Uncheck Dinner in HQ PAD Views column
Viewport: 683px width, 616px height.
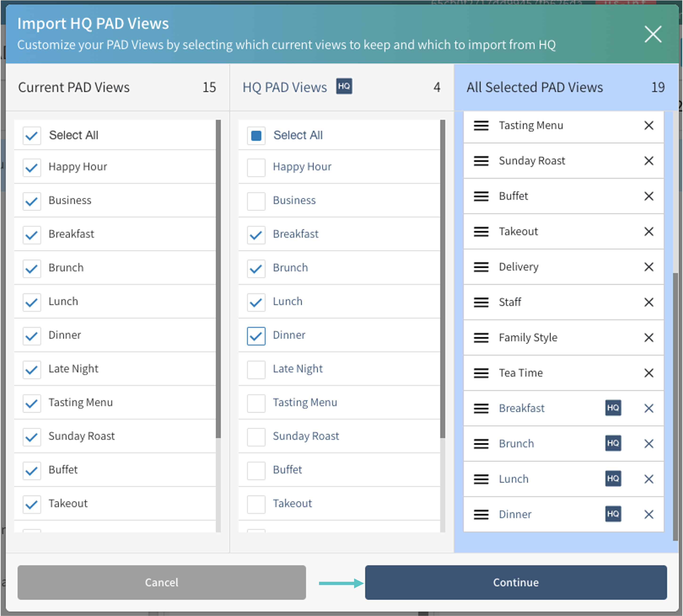coord(256,336)
